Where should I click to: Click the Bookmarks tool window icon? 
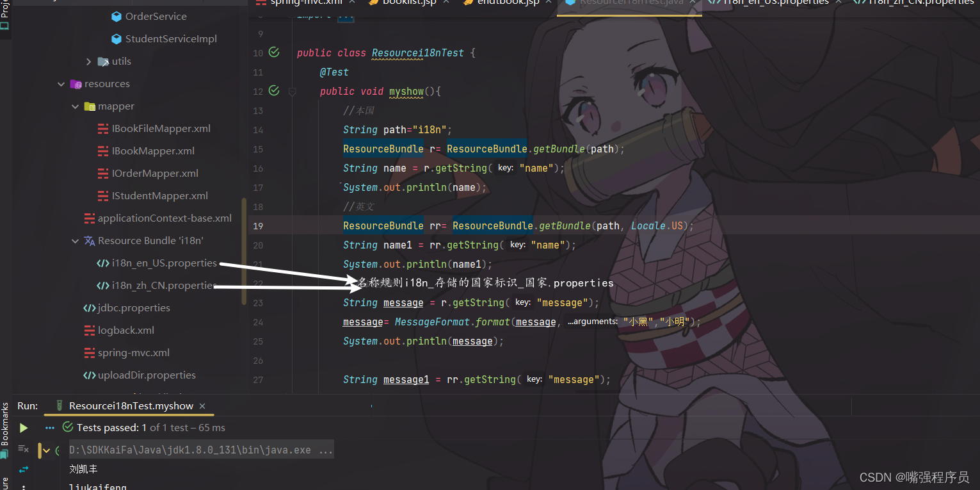coord(4,454)
